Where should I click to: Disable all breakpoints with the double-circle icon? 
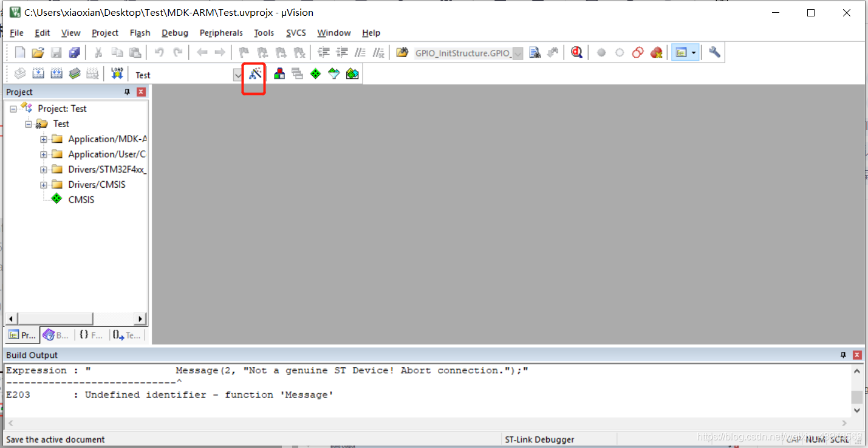click(x=638, y=53)
